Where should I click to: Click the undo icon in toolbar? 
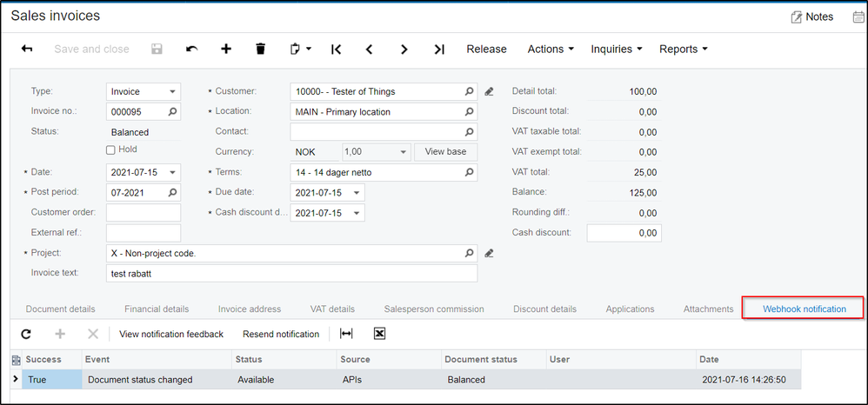pyautogui.click(x=191, y=50)
